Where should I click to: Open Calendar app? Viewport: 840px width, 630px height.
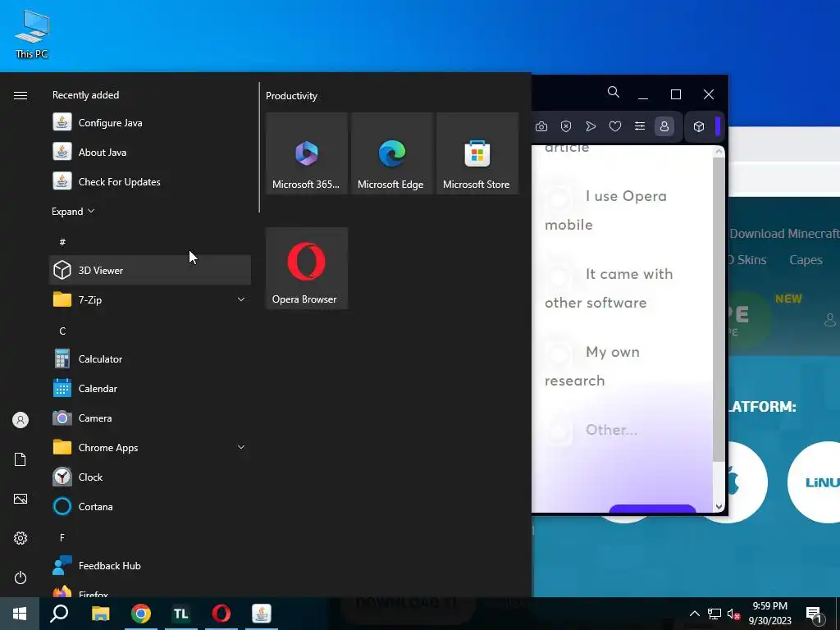click(150, 388)
